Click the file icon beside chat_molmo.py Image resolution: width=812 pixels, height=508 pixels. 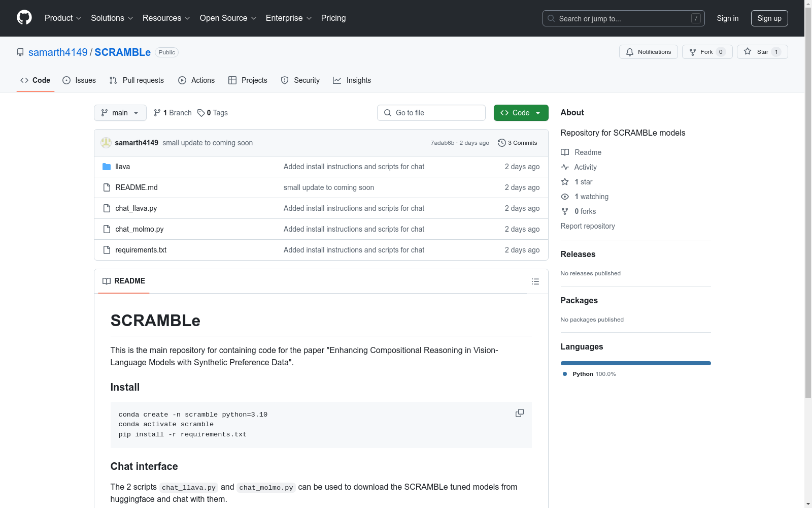107,229
